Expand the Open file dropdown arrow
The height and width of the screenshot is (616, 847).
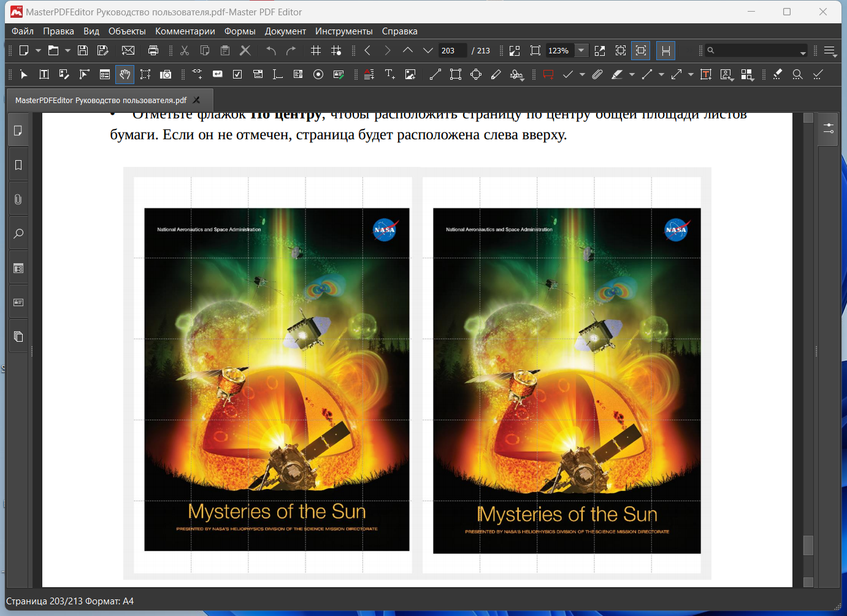point(67,50)
